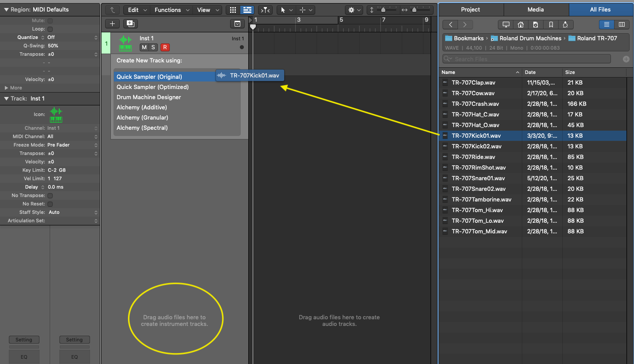Click the Inst 1 track instrument icon
The width and height of the screenshot is (634, 364).
click(x=125, y=43)
